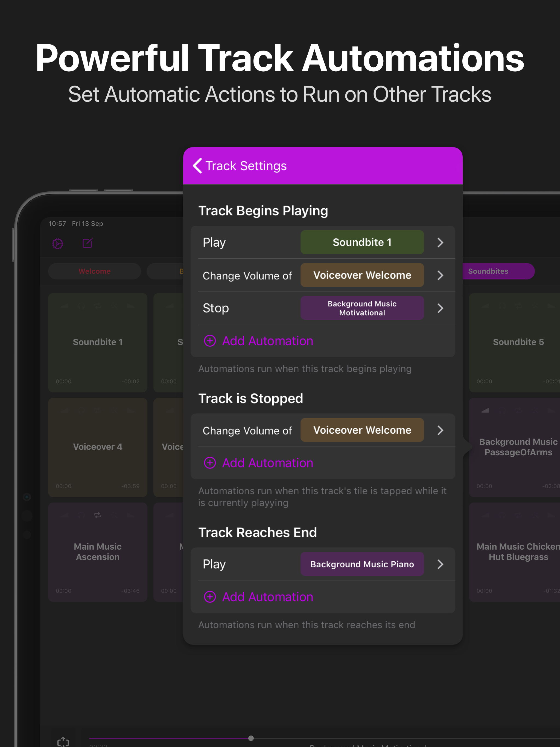
Task: Tap fade-out icon on Soundbite 1 tile
Action: click(x=131, y=306)
